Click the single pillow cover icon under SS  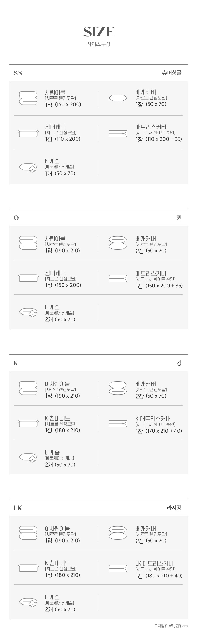point(118,98)
